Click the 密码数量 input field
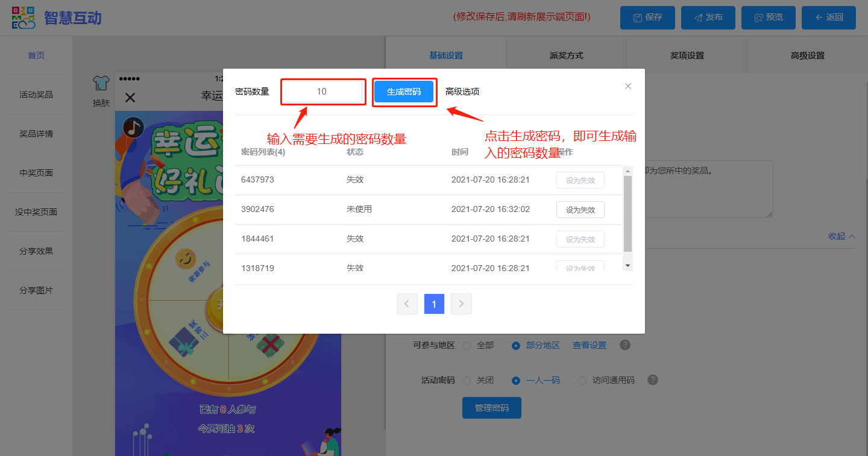The width and height of the screenshot is (868, 456). 322,92
